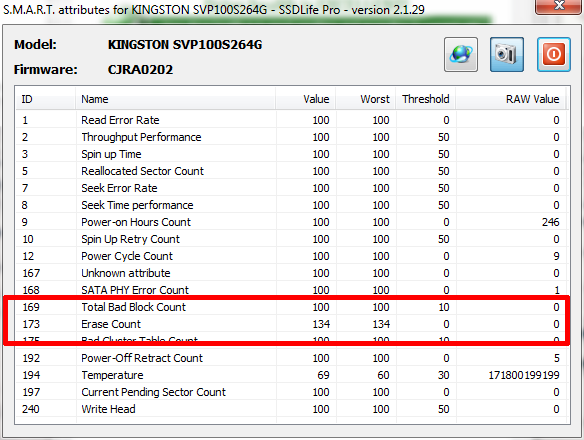Screen dimensions: 584x440
Task: Click the model name KINGSTON SVP100S264G
Action: pos(185,45)
